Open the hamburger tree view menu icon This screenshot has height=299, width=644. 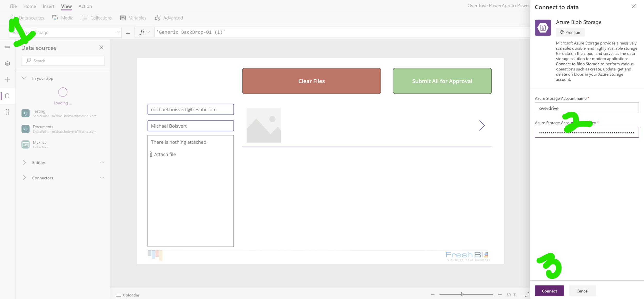coord(7,48)
